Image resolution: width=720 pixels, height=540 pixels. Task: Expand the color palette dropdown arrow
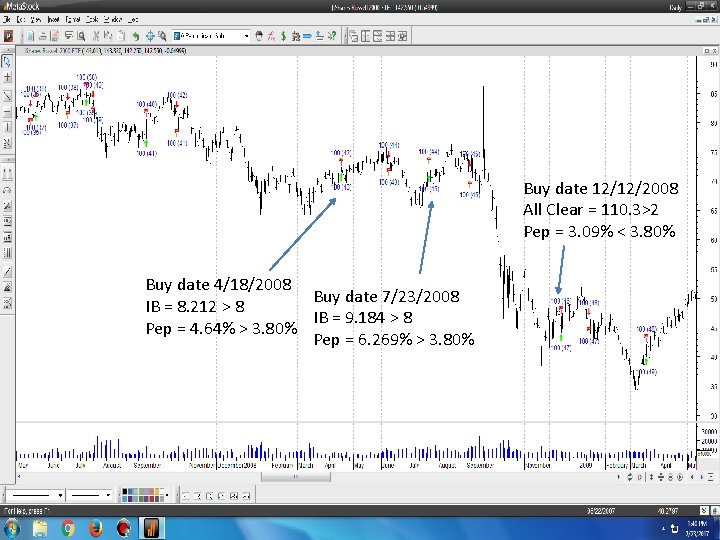167,495
